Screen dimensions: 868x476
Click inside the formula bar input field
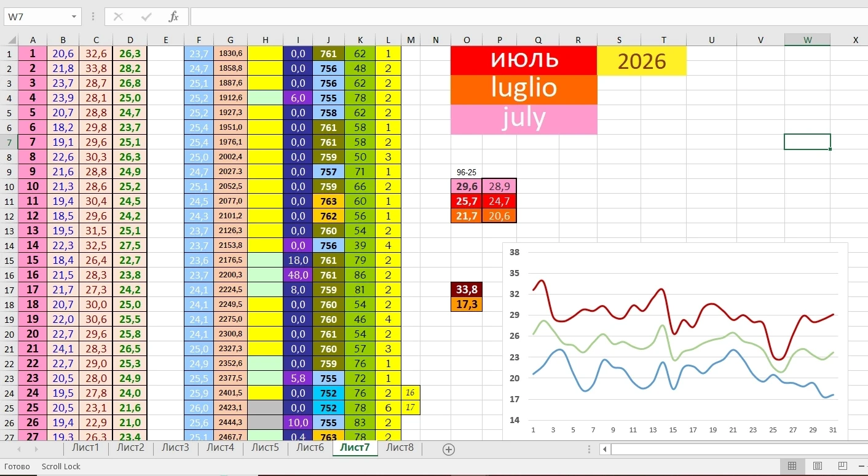click(x=529, y=17)
